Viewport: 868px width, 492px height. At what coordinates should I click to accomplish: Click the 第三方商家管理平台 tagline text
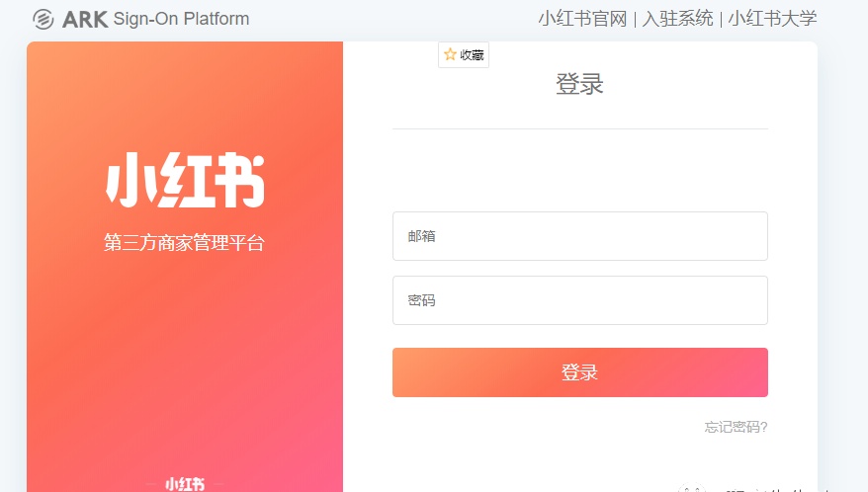coord(185,243)
